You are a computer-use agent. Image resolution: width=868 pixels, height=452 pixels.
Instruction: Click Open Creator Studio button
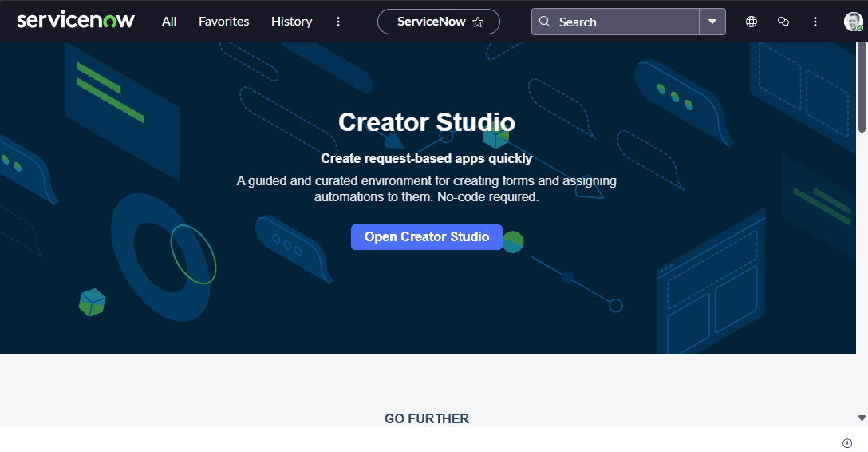tap(427, 237)
